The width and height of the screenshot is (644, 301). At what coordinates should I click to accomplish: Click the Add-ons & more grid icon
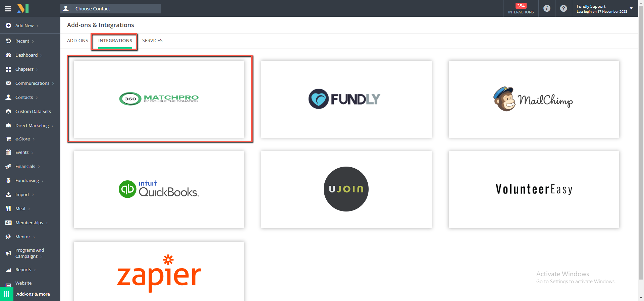[6, 294]
